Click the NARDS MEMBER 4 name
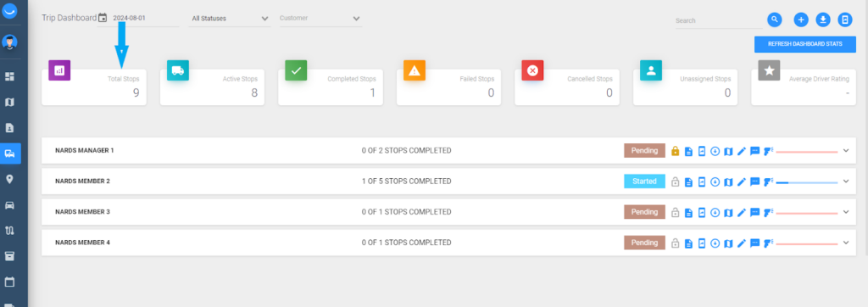Viewport: 868px width, 307px height. point(83,243)
